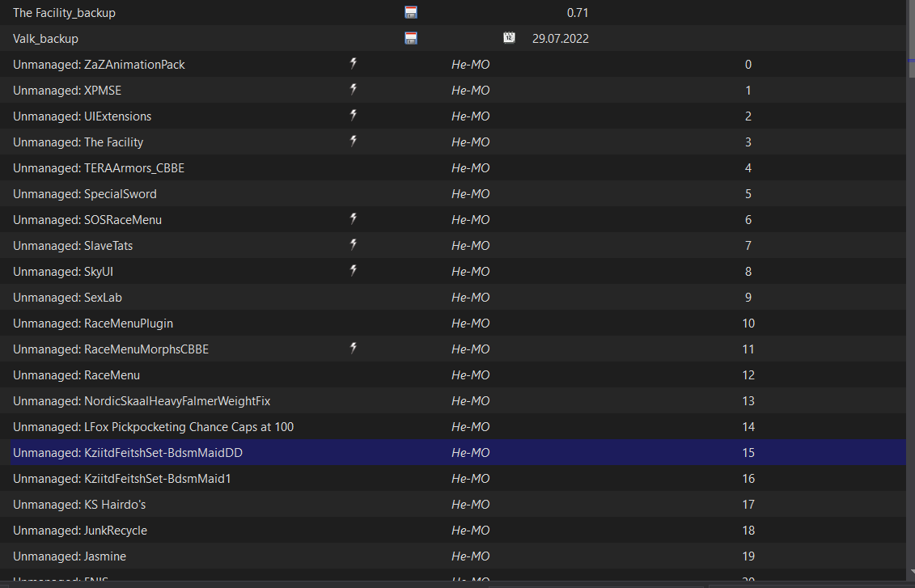Select Unmanaged: The Facility entry

(453, 142)
